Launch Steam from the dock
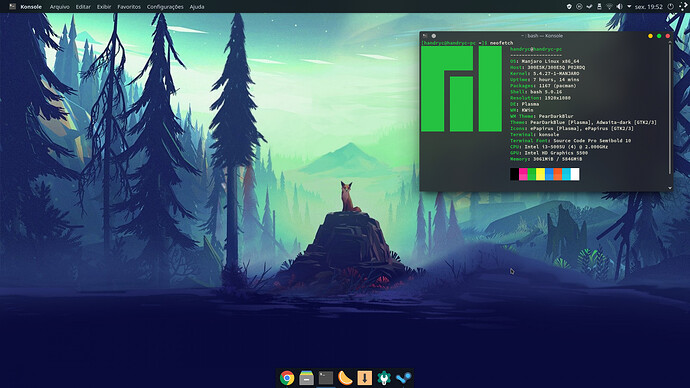Screen dimensions: 690x388 pos(403,378)
